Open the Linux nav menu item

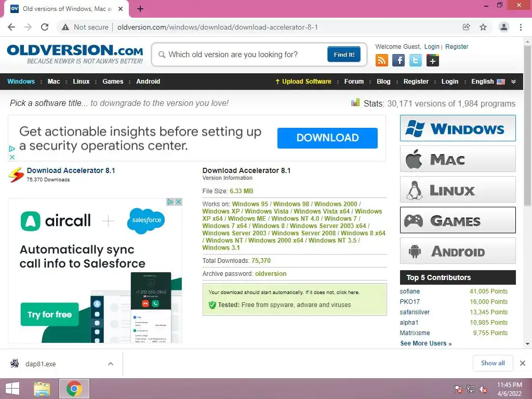click(81, 82)
